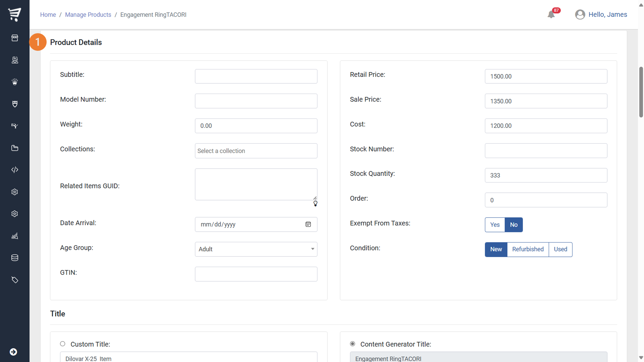Click the database stack sidebar icon
The height and width of the screenshot is (362, 644).
coord(14,258)
